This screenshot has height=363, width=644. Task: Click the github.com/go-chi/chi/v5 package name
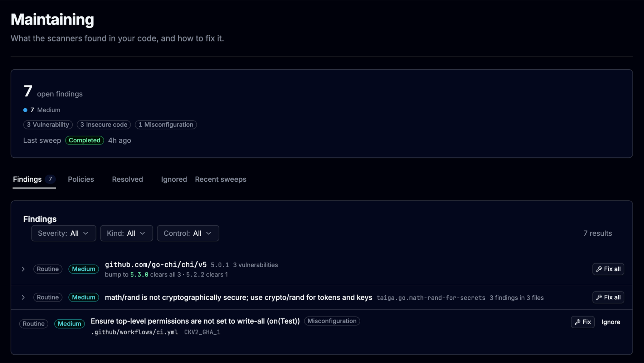[156, 264]
